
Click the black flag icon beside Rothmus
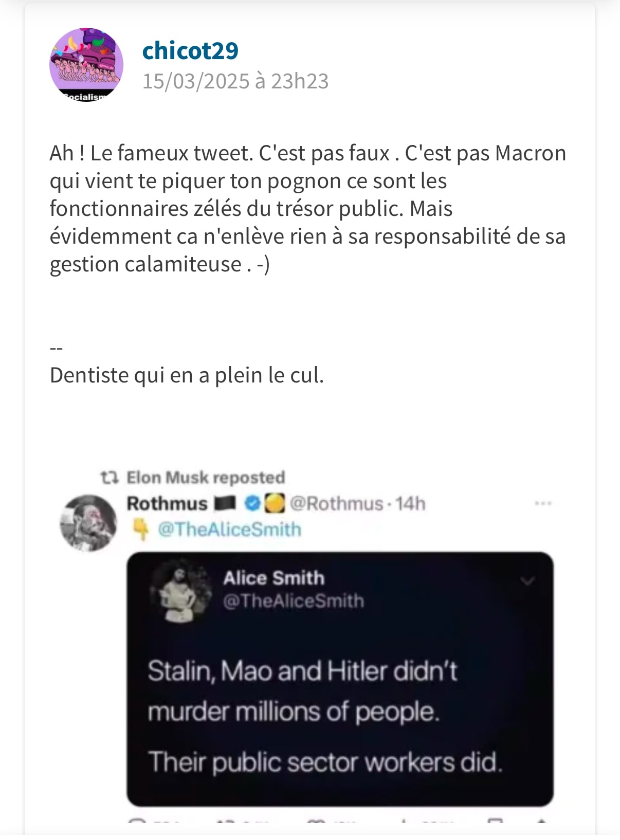point(225,503)
